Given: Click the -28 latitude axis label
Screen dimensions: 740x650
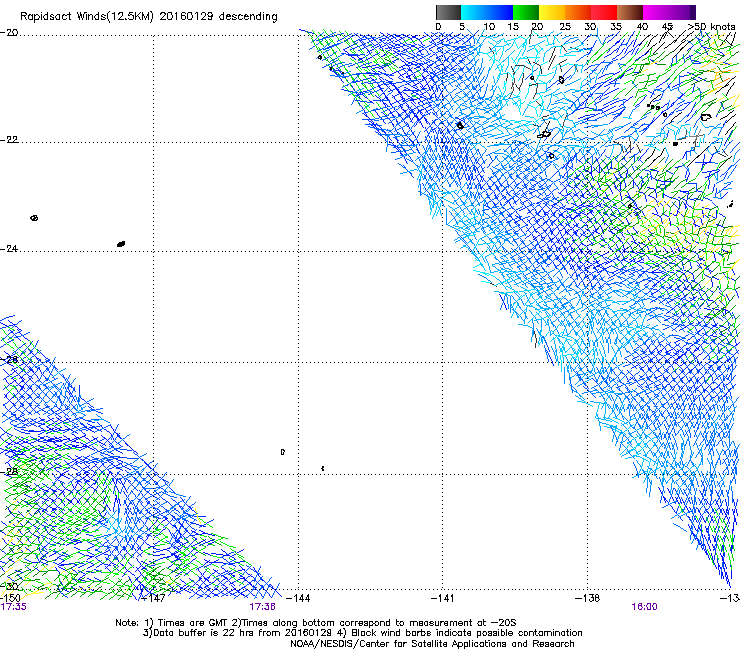Looking at the screenshot, I should 9,472.
